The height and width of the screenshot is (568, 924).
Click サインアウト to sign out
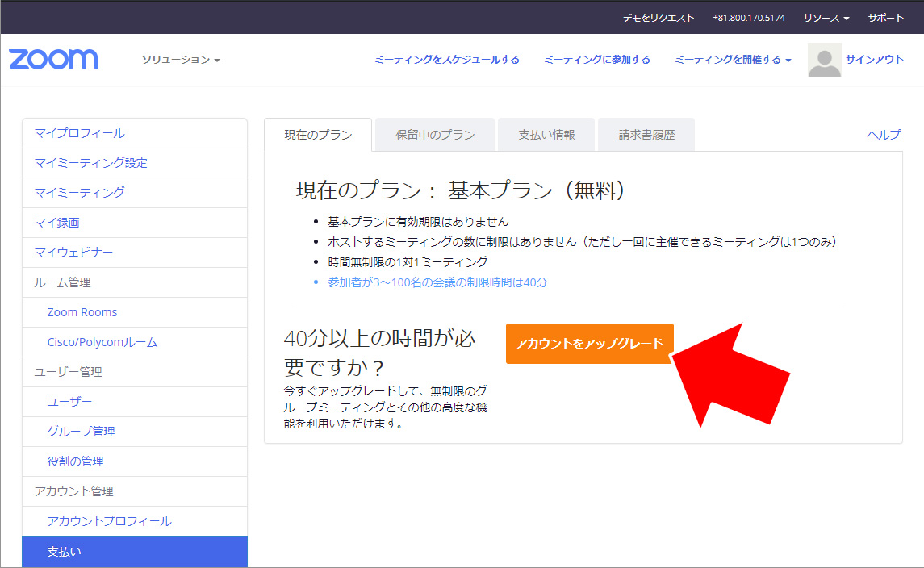[x=875, y=60]
